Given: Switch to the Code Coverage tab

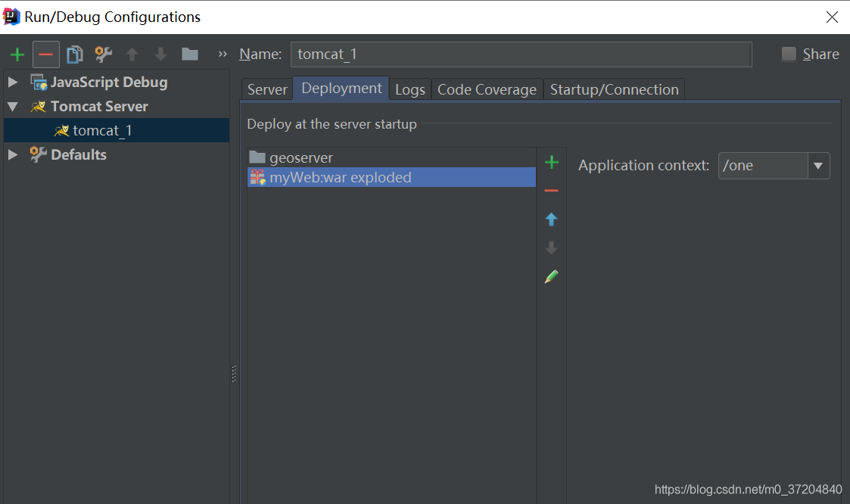Looking at the screenshot, I should click(487, 89).
